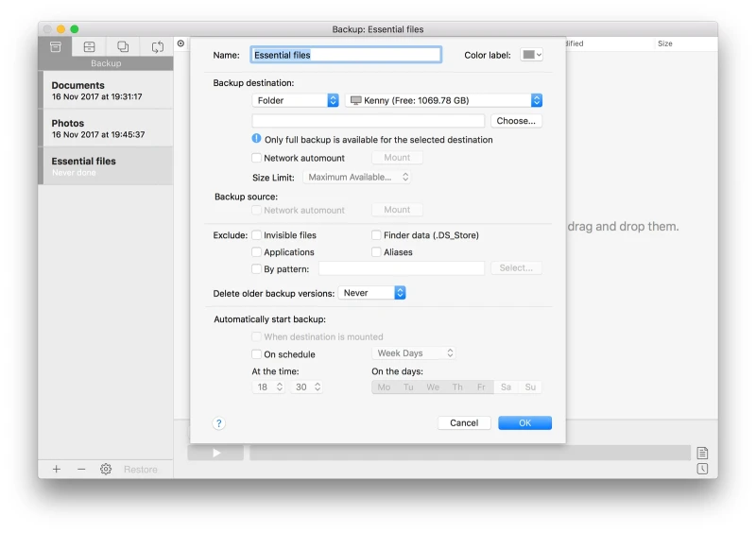Open the Archive tab icon
Viewport: 756px width, 533px height.
(89, 46)
